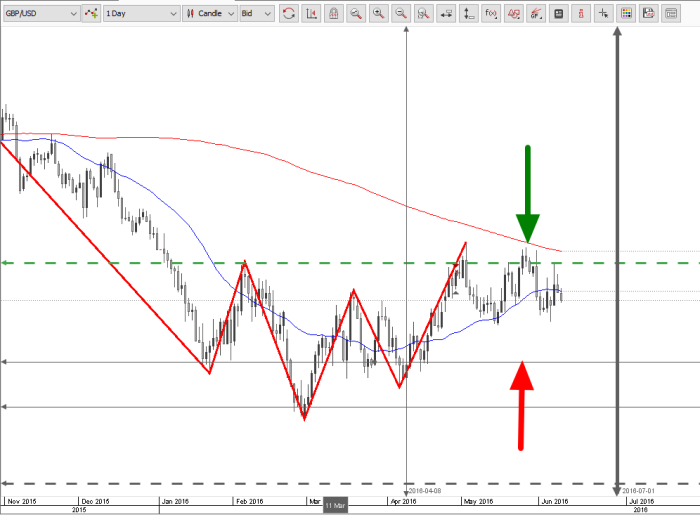Click 'Jan 2016' on the time axis
The width and height of the screenshot is (700, 515).
tap(175, 501)
